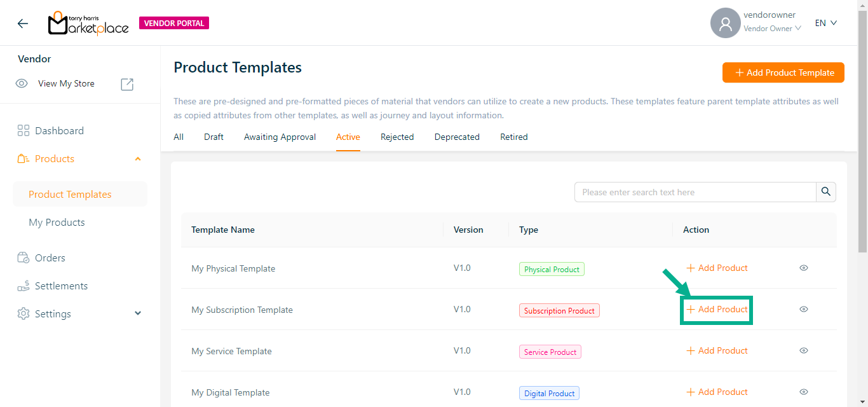Collapse the Products sidebar menu
868x407 pixels.
tap(138, 159)
